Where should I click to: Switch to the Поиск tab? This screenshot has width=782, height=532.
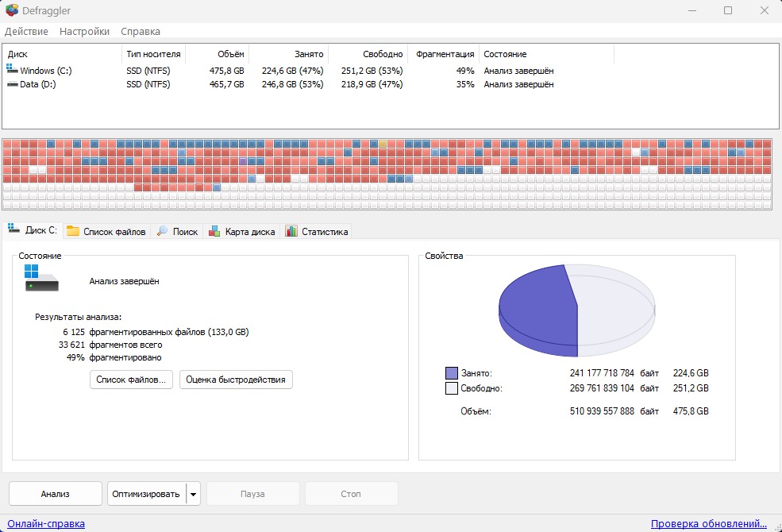(177, 231)
